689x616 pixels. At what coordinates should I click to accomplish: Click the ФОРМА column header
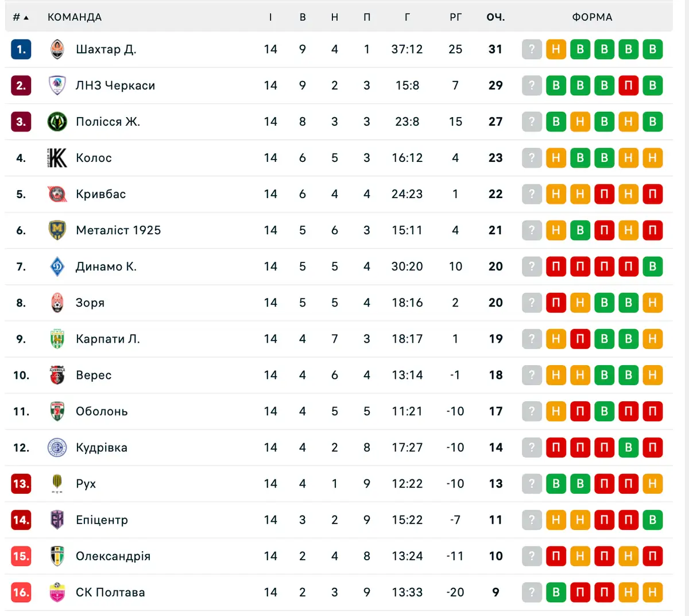click(x=592, y=17)
